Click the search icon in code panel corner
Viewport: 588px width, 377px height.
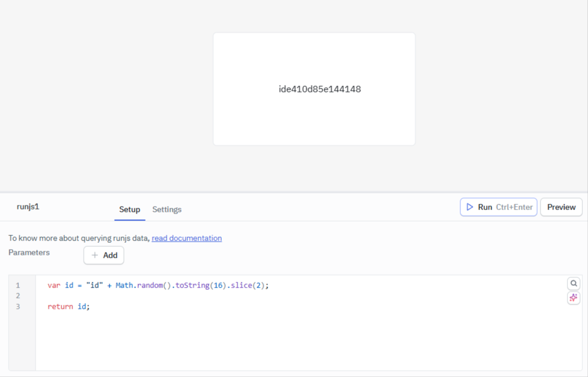(x=573, y=283)
